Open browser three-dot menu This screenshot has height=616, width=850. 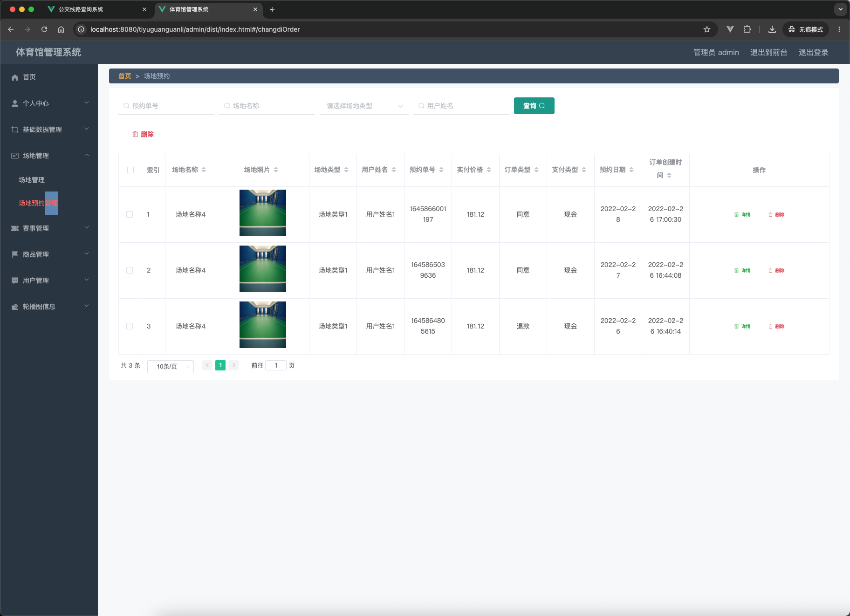839,29
